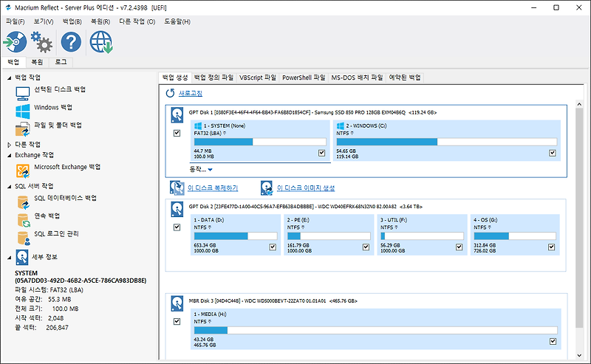The image size is (591, 364).
Task: Click the disk backup toolbar icon
Action: [x=15, y=42]
